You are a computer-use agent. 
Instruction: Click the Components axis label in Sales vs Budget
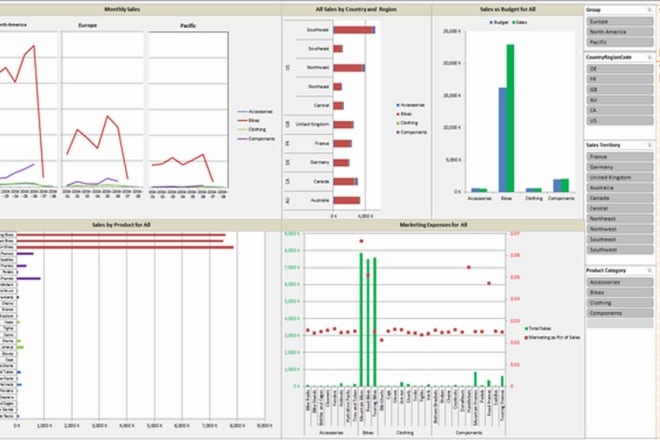(561, 198)
